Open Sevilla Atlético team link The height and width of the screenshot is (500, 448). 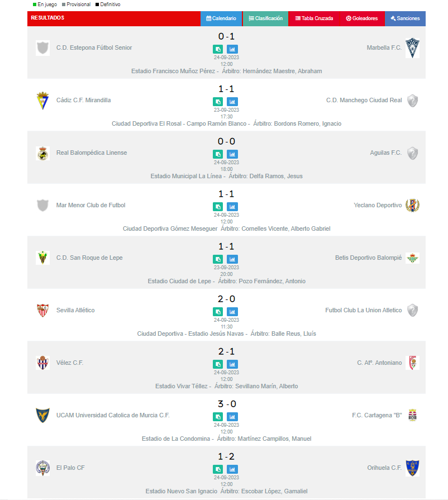pyautogui.click(x=75, y=311)
